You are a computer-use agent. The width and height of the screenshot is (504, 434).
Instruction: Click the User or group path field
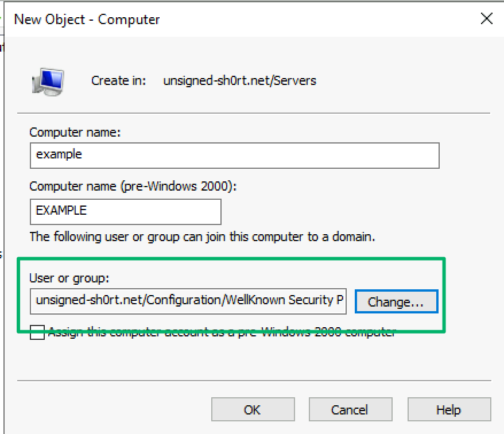(x=188, y=301)
